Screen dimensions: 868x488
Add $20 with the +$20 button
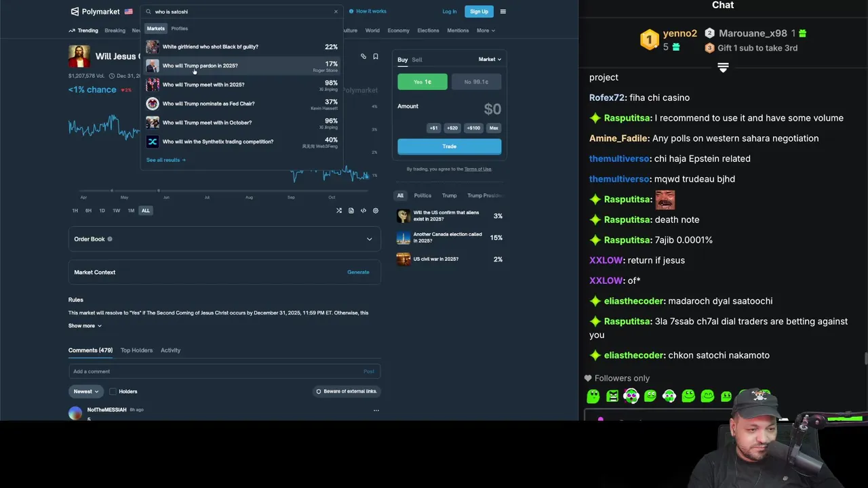click(x=452, y=128)
